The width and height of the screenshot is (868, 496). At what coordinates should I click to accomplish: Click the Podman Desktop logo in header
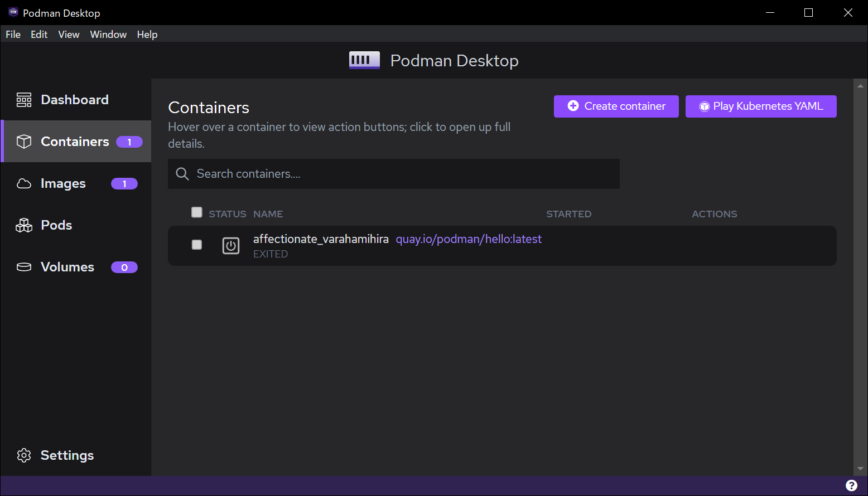(364, 60)
